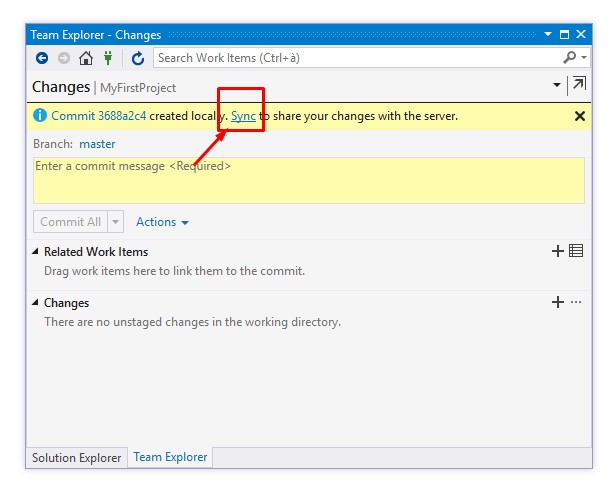This screenshot has width=611, height=483.
Task: Open the Actions dropdown
Action: tap(162, 222)
